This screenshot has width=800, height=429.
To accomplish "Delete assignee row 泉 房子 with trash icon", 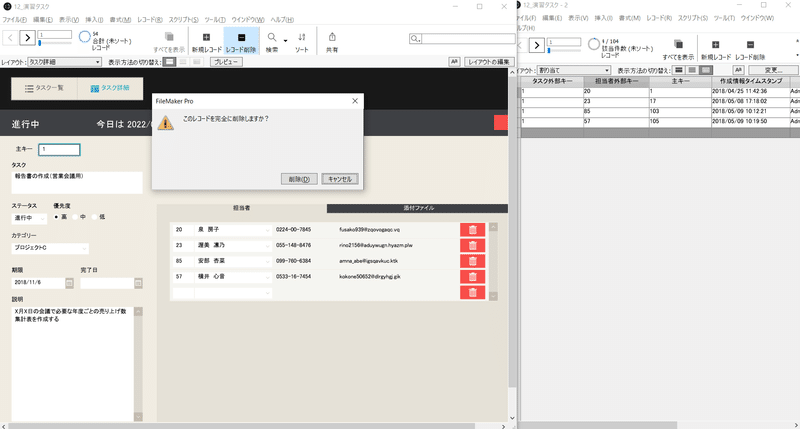I will click(472, 230).
